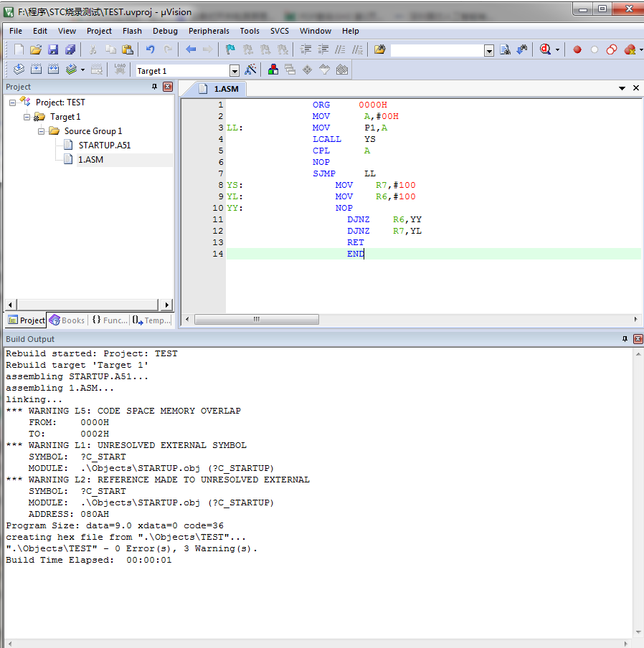
Task: Open the debug button dropdown arrow
Action: (x=557, y=50)
